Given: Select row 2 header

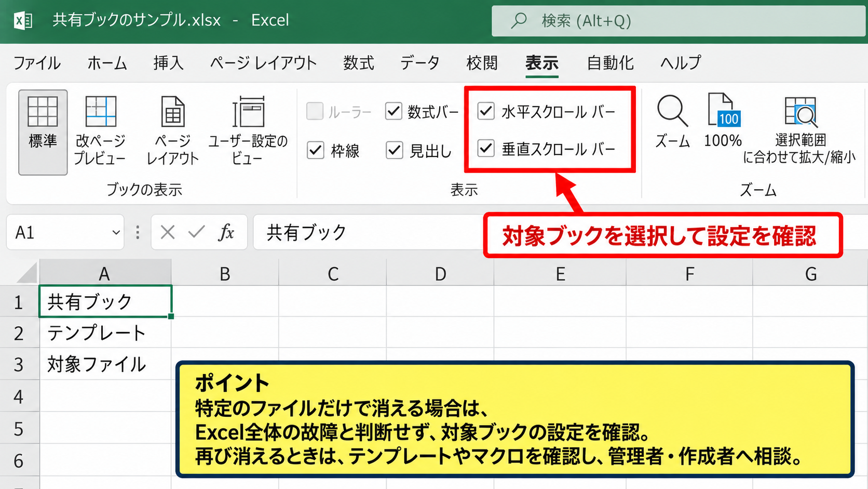Looking at the screenshot, I should coord(19,333).
